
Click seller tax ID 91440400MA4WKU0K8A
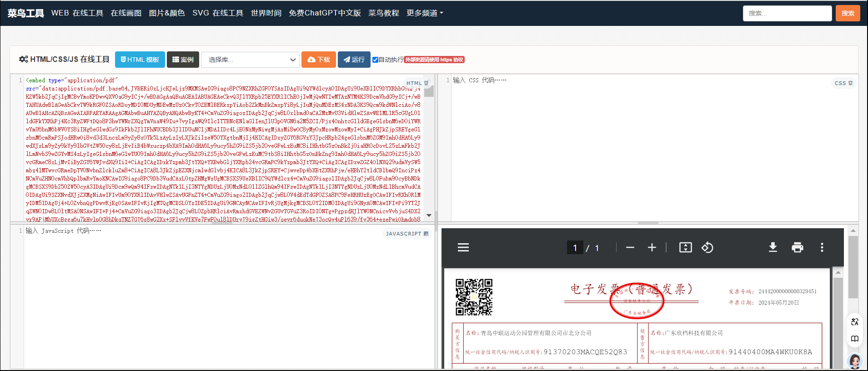(770, 352)
